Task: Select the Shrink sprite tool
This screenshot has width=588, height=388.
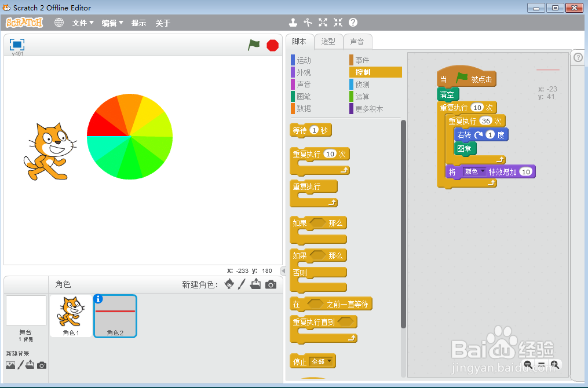Action: [338, 23]
